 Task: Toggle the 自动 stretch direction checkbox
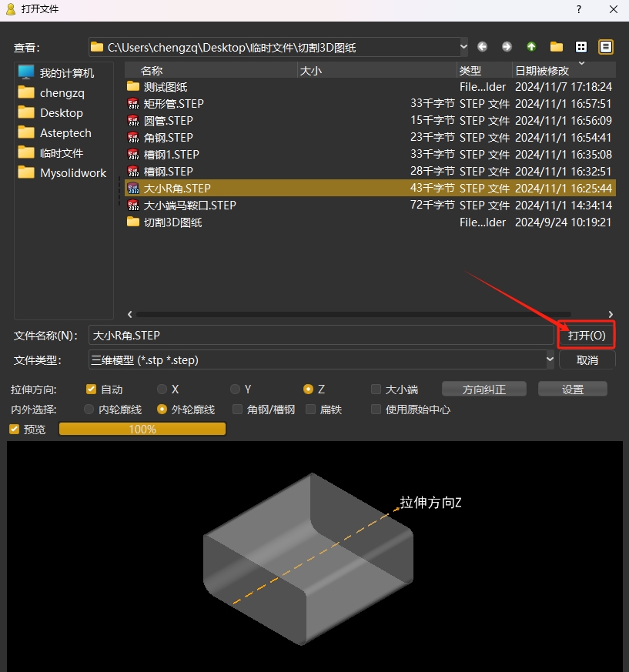coord(91,389)
